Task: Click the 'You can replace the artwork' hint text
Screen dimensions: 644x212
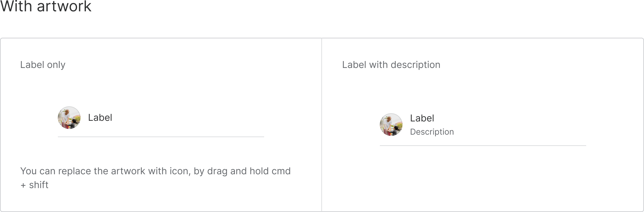Action: click(x=155, y=171)
